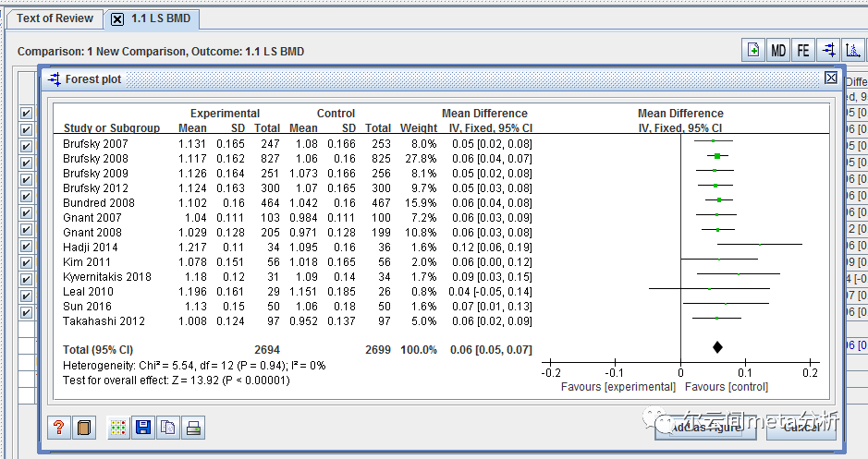
Task: Toggle the sixth study row checkbox
Action: click(x=26, y=197)
